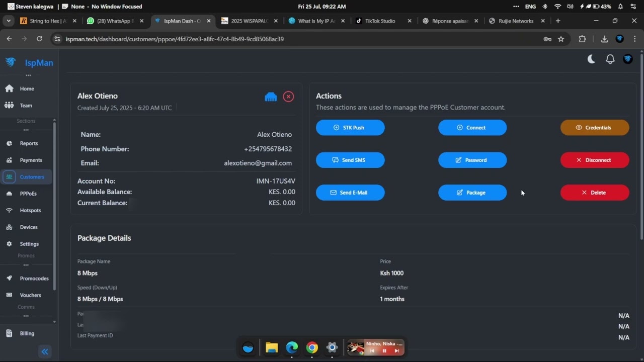Click the blue ethernet port icon

(271, 97)
